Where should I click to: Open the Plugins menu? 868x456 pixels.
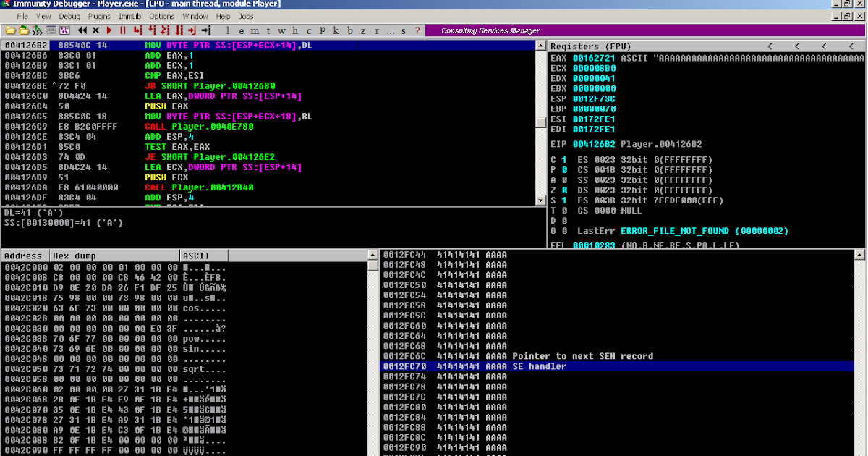99,16
